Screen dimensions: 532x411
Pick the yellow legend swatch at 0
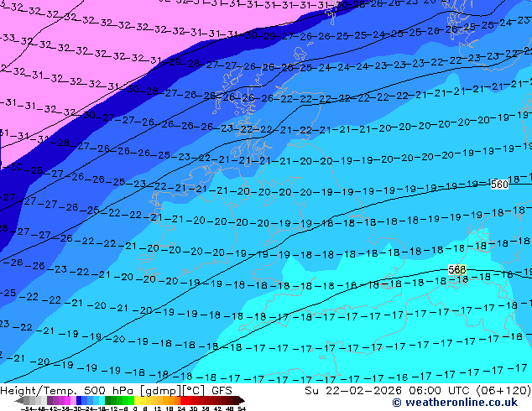137,400
